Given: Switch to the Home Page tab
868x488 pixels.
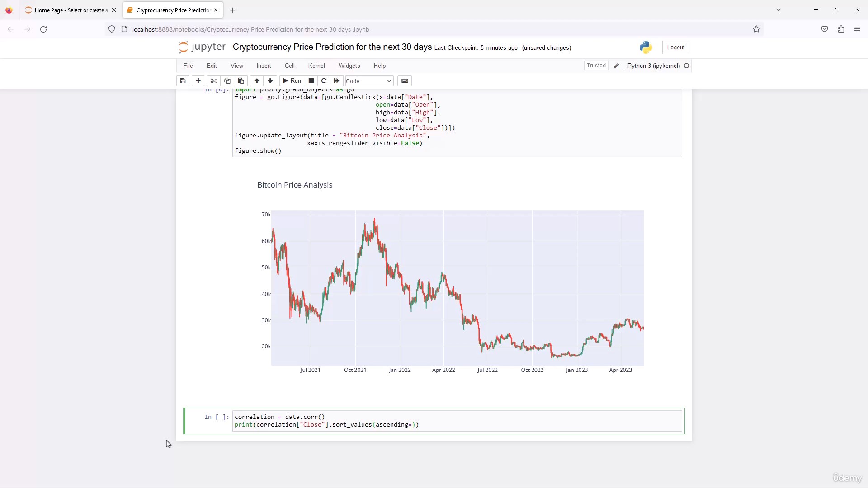Looking at the screenshot, I should tap(68, 10).
